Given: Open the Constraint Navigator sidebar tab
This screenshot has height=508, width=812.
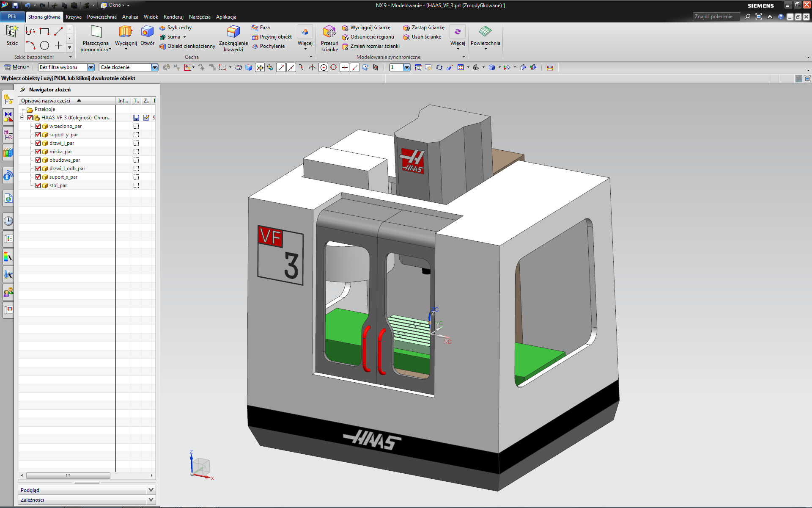Looking at the screenshot, I should 8,117.
